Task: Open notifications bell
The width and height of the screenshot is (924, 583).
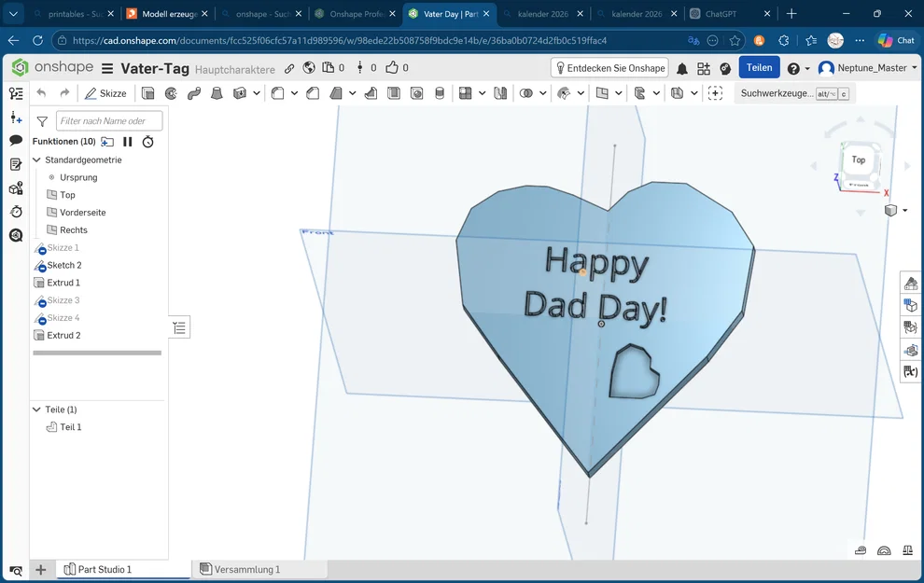Action: point(682,69)
